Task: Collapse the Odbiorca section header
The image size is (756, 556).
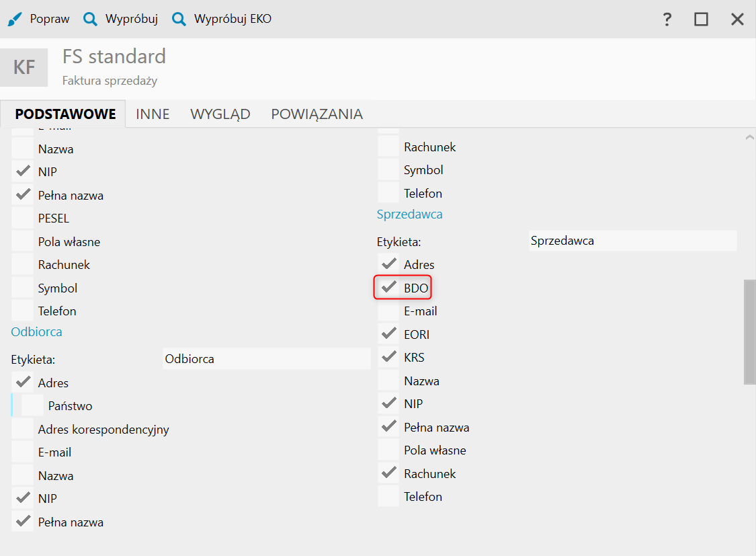Action: [x=36, y=332]
